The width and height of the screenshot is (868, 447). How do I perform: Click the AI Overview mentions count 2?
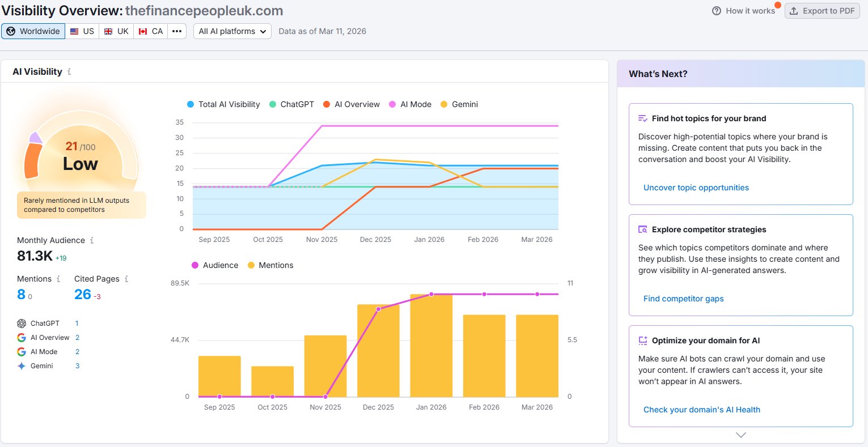tap(77, 338)
